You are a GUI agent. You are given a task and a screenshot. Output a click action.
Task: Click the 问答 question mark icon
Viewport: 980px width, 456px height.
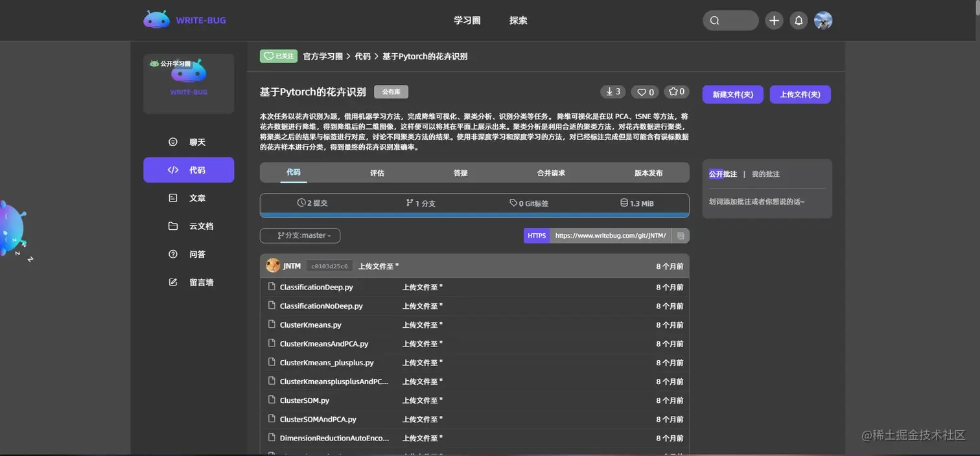pyautogui.click(x=173, y=254)
